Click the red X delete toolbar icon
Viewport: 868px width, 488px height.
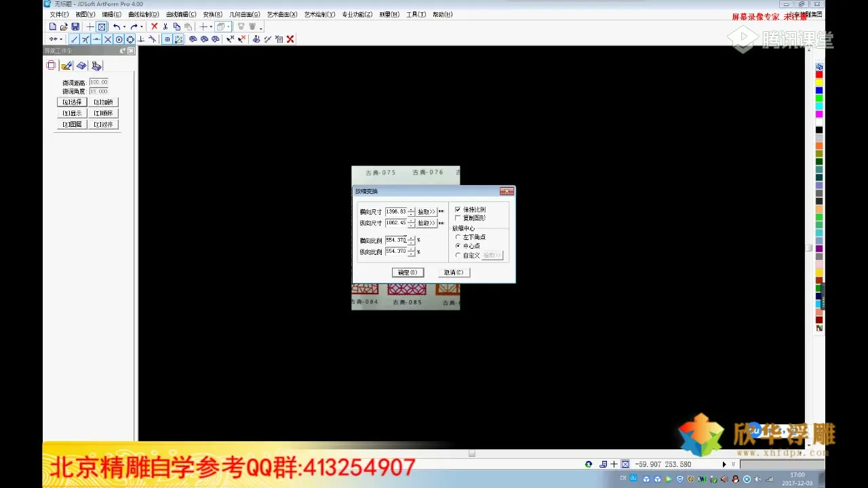tap(154, 26)
